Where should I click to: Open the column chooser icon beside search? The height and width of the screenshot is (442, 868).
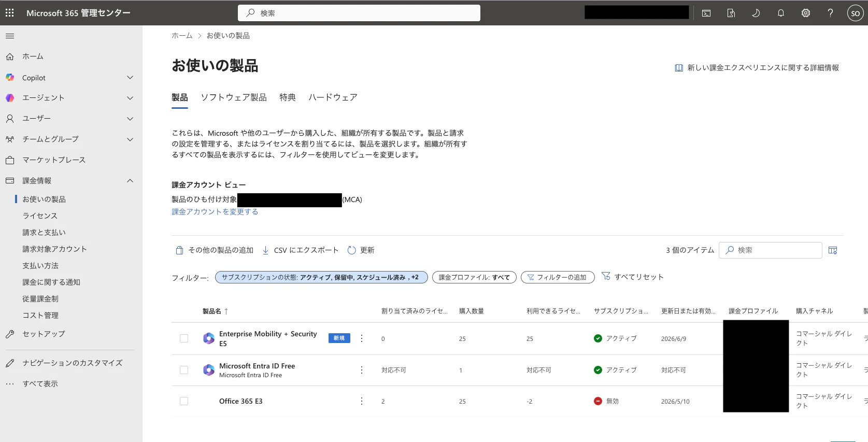coord(833,250)
